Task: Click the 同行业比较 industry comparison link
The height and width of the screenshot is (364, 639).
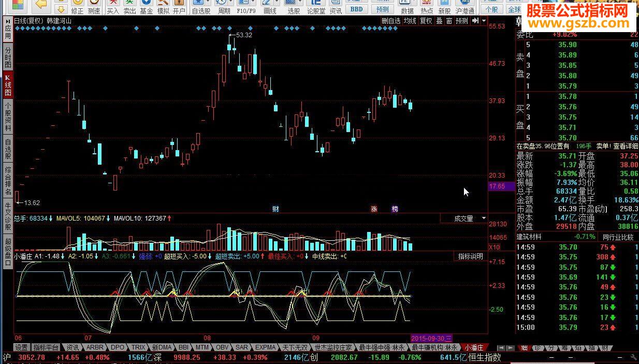Action: click(618, 237)
